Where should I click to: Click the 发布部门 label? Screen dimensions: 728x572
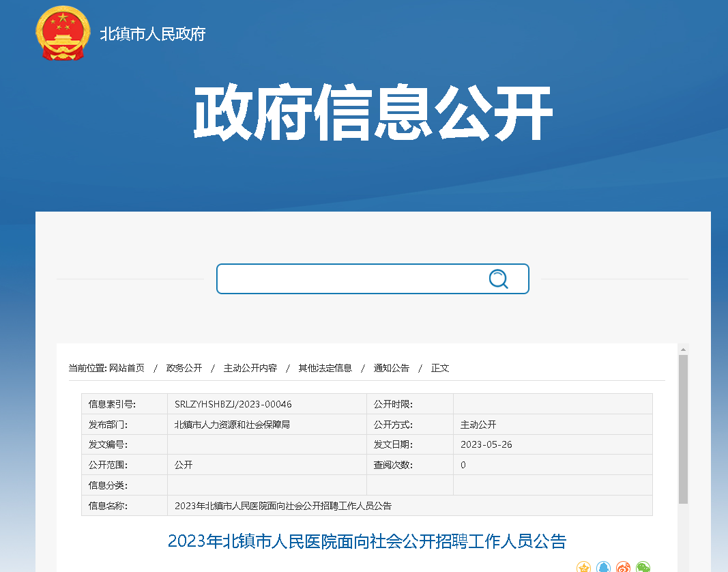tap(108, 425)
